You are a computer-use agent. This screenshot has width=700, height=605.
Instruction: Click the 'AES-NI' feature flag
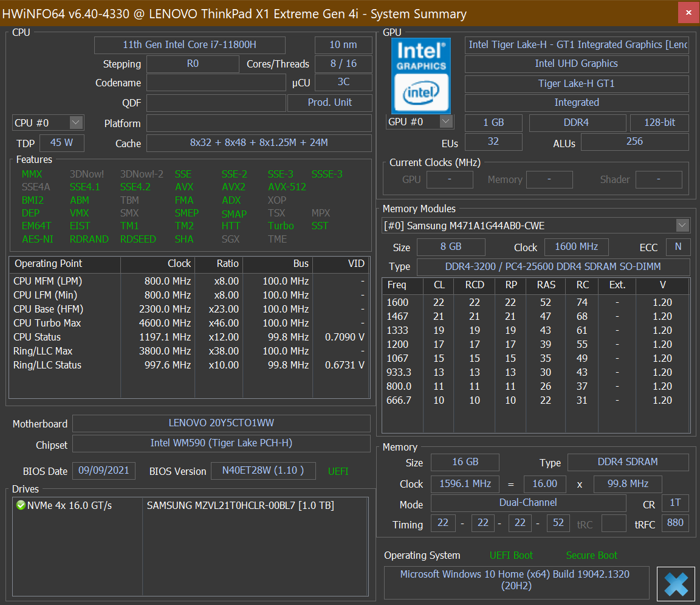[x=38, y=240]
